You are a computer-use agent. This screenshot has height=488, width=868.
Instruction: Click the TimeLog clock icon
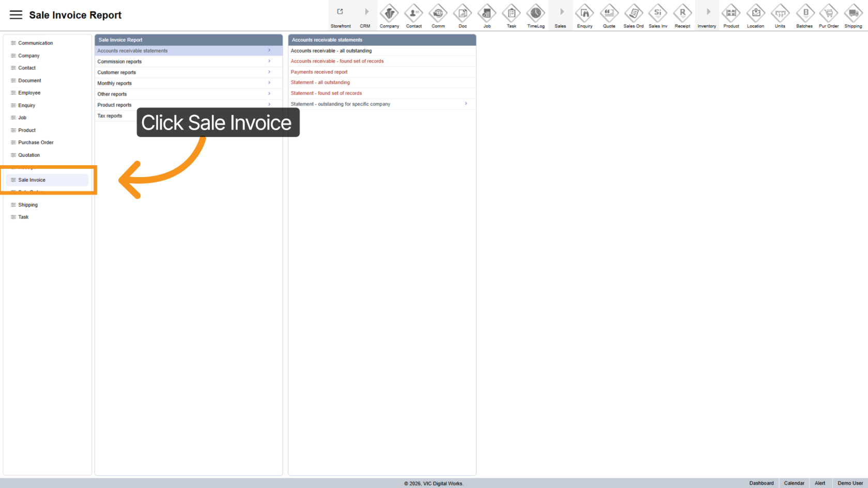536,13
